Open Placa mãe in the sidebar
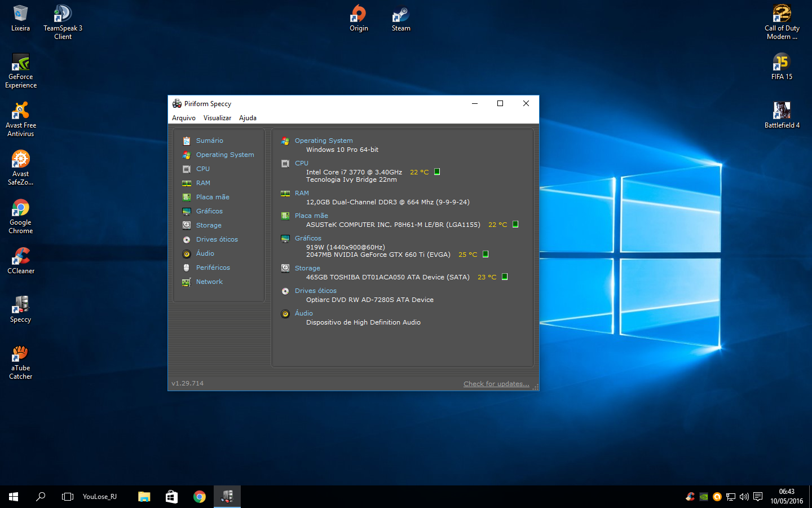 [x=213, y=197]
